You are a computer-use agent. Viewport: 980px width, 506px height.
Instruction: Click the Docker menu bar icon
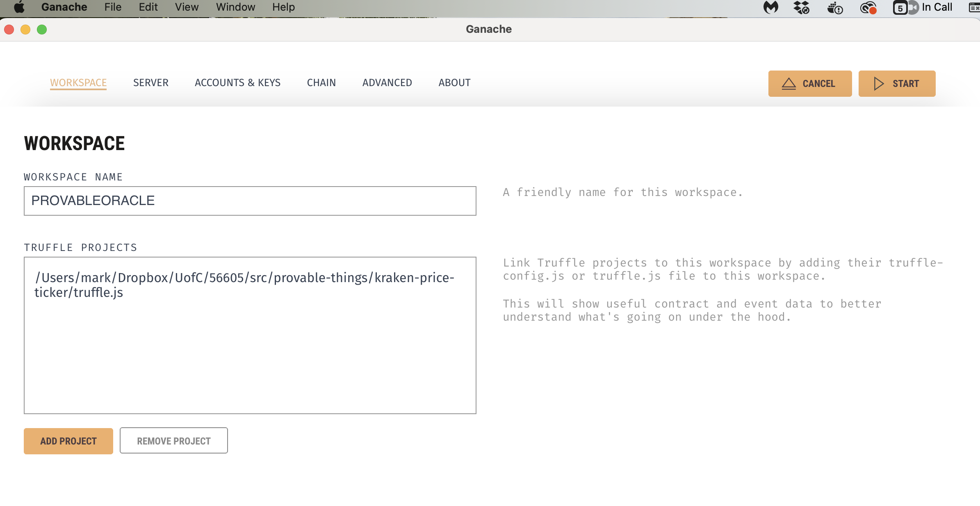click(x=835, y=7)
